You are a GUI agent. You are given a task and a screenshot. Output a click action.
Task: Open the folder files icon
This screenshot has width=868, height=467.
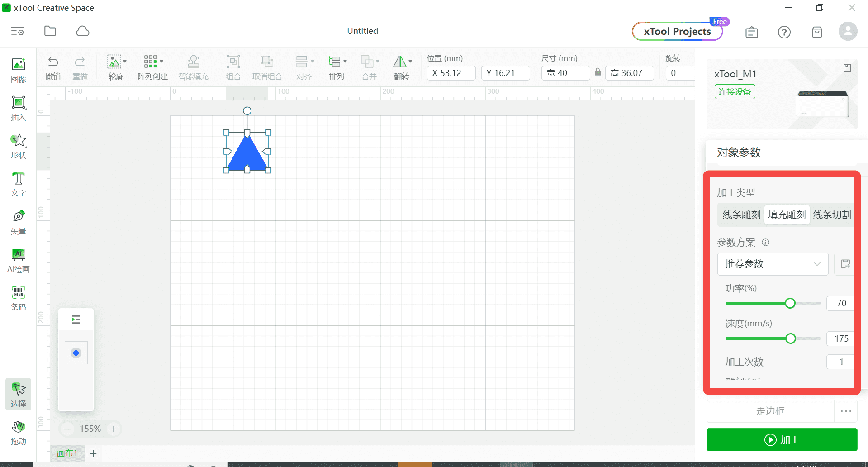pyautogui.click(x=50, y=31)
